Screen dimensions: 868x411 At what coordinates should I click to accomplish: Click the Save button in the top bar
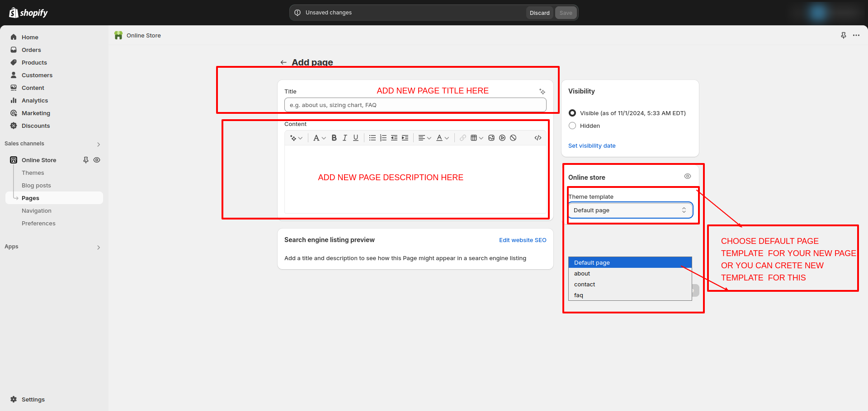(566, 13)
